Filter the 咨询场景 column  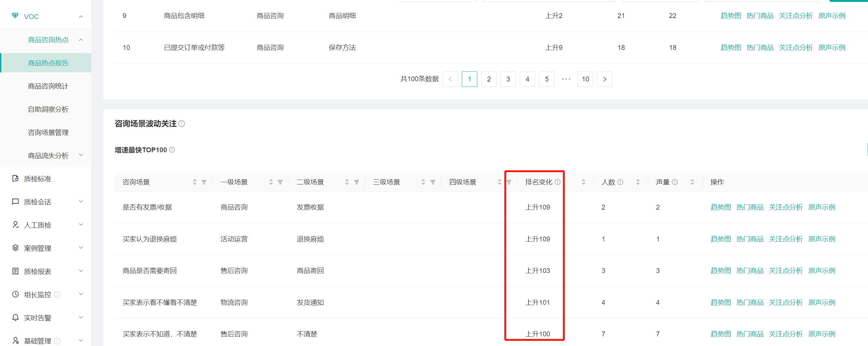[204, 182]
